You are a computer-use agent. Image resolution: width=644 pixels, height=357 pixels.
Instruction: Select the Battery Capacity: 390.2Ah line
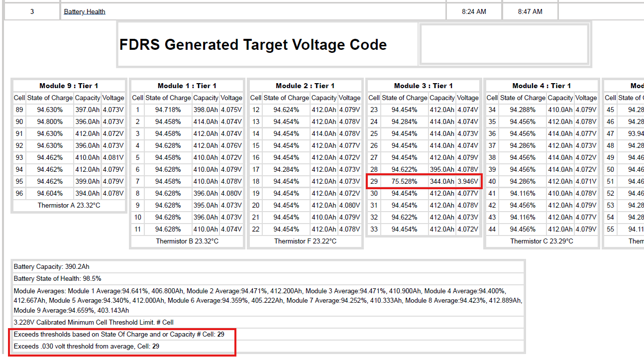tap(47, 266)
